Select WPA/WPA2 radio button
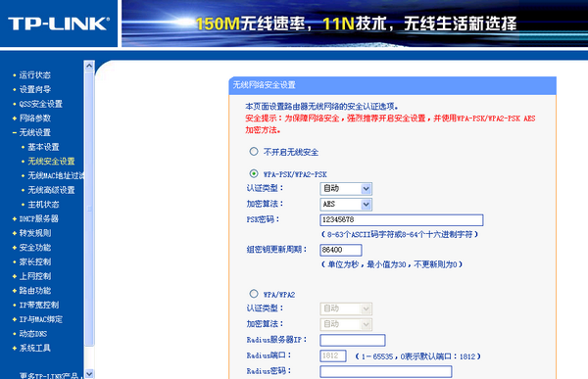Image resolution: width=588 pixels, height=379 pixels. coord(254,294)
